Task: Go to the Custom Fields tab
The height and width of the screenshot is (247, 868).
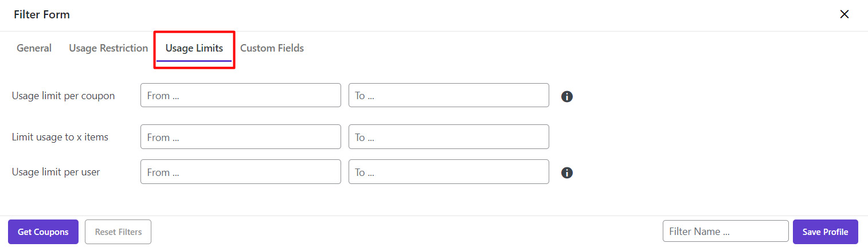Action: (272, 48)
